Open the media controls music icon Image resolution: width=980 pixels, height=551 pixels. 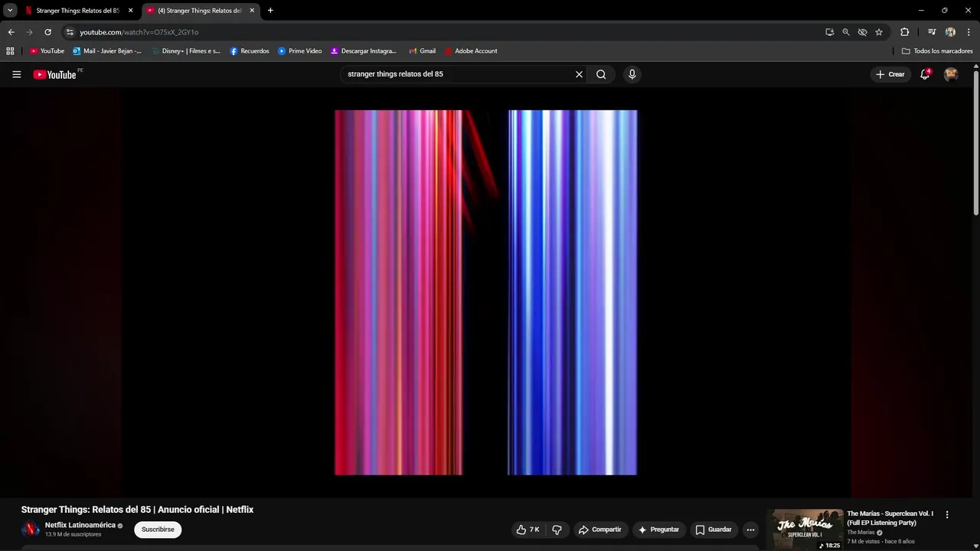932,32
